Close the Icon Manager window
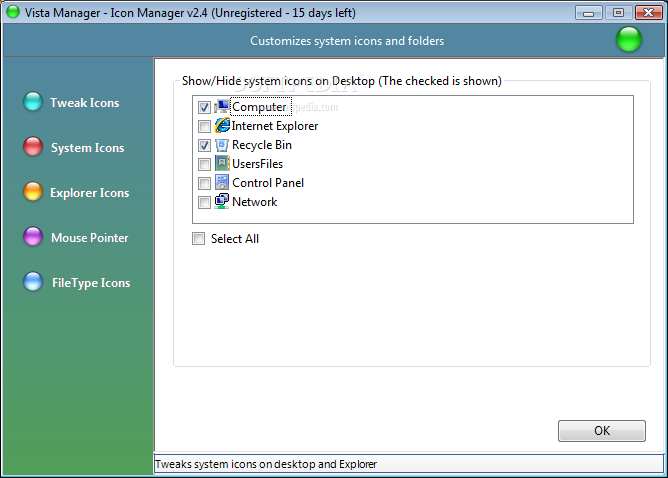The image size is (668, 478). (x=648, y=13)
